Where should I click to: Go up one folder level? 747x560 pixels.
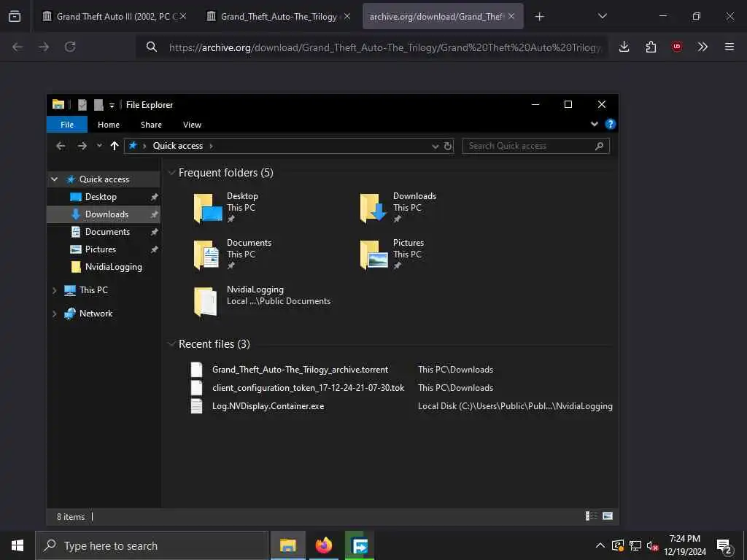pos(115,146)
